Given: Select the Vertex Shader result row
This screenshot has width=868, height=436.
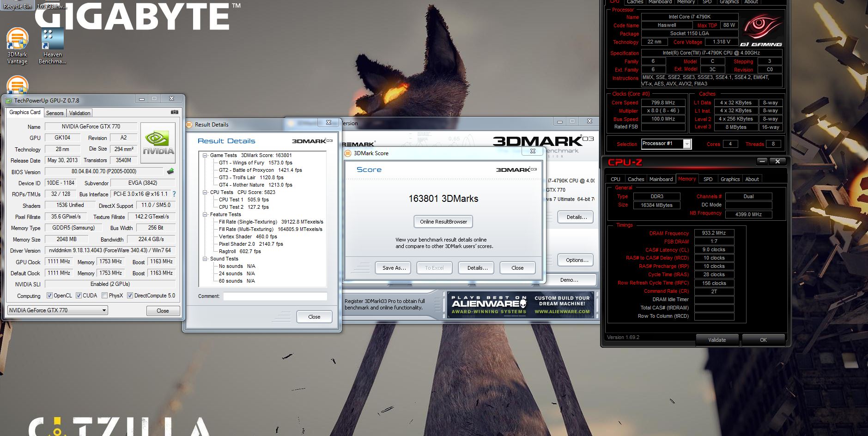Looking at the screenshot, I should [x=248, y=237].
